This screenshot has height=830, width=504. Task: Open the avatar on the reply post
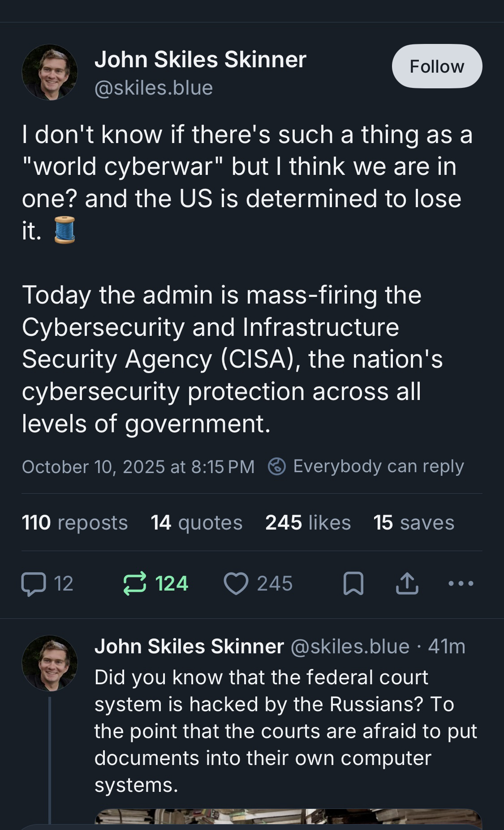coord(50,663)
